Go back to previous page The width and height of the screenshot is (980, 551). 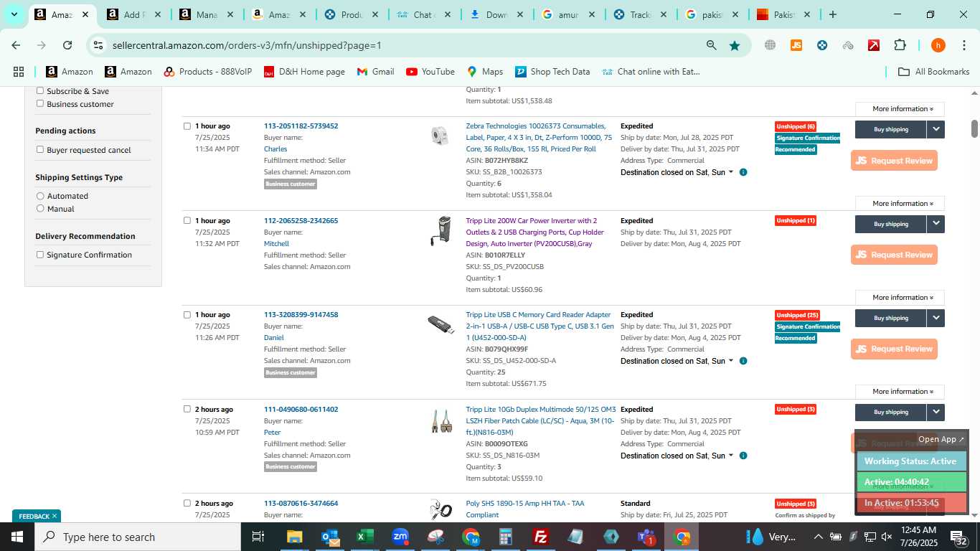(16, 45)
